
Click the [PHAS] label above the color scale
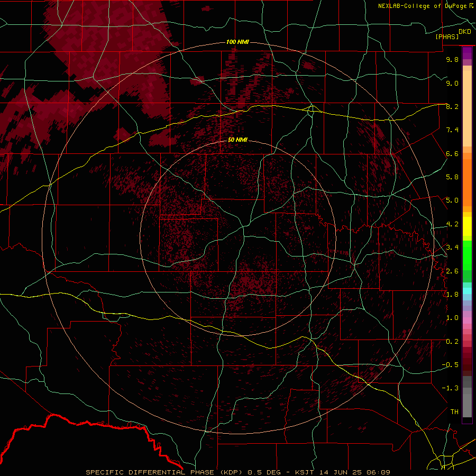(447, 36)
